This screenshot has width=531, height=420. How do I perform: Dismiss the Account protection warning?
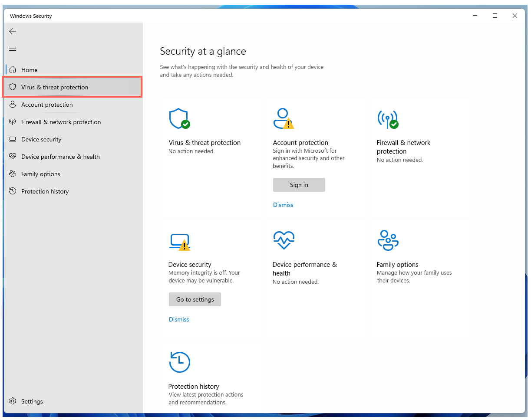[283, 205]
